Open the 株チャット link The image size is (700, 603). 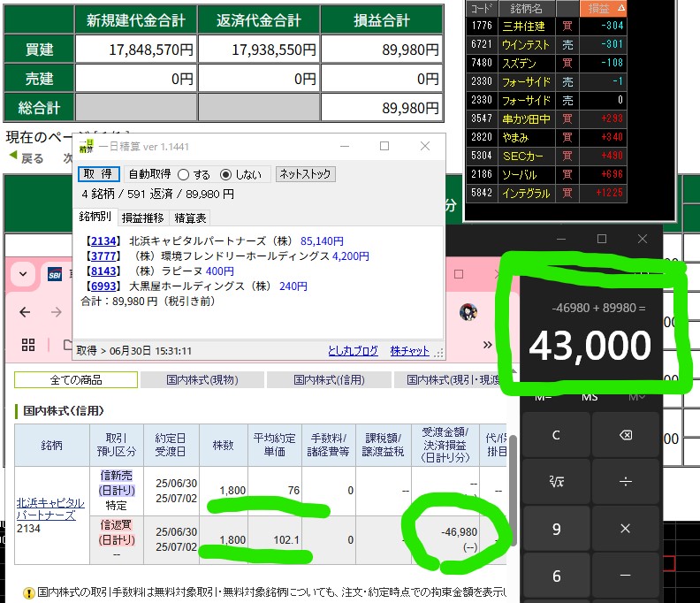tap(410, 351)
